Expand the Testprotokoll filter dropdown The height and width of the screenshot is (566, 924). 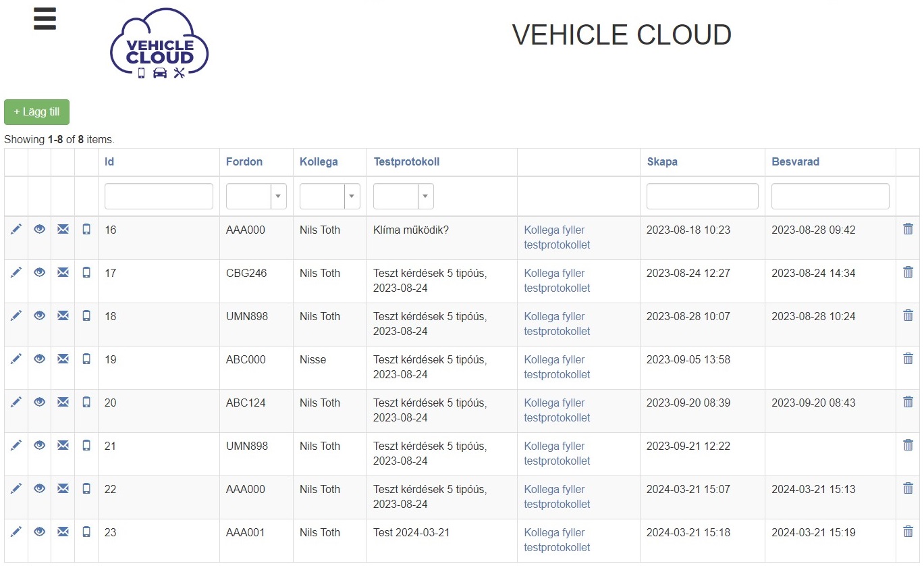point(404,197)
